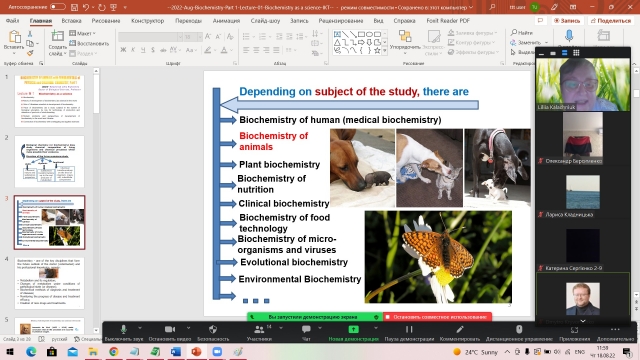Screen dimensions: 640x360
Task: Open the font name dropdown
Action: [150, 37]
